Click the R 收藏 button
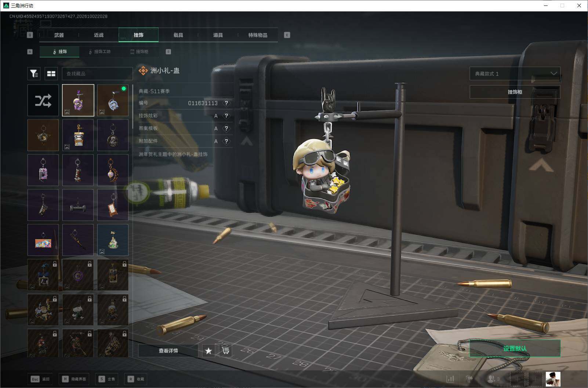The height and width of the screenshot is (388, 588). 136,379
